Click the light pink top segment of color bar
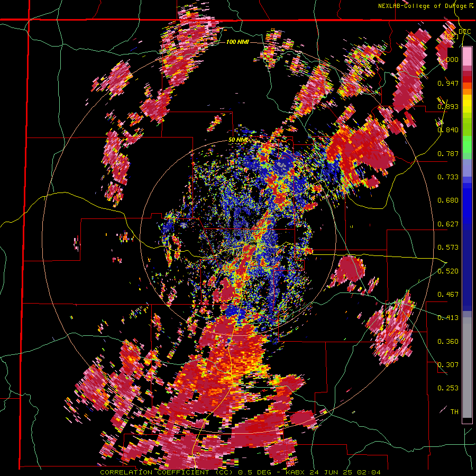Screen dimensions: 476x476 [x=467, y=57]
